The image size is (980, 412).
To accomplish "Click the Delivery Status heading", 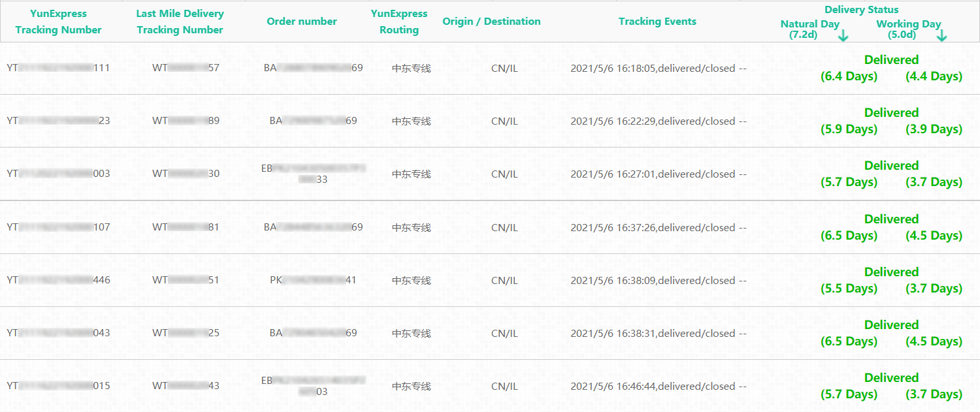I will point(861,10).
